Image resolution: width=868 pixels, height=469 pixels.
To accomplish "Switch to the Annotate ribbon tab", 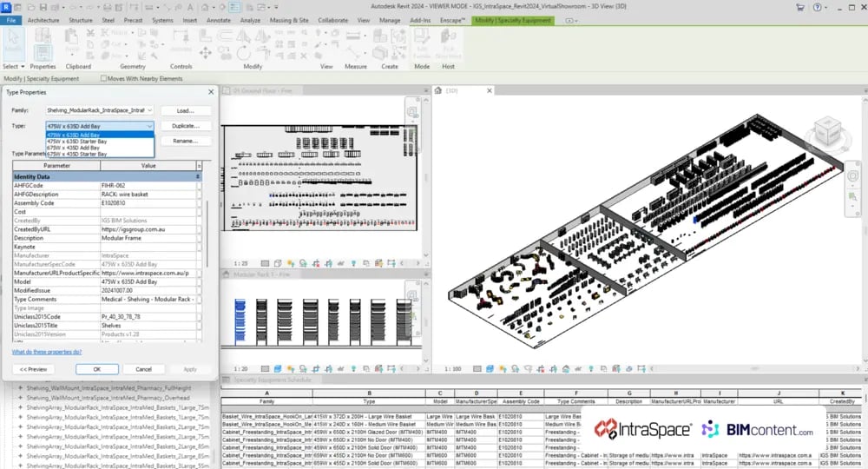I will coord(219,21).
